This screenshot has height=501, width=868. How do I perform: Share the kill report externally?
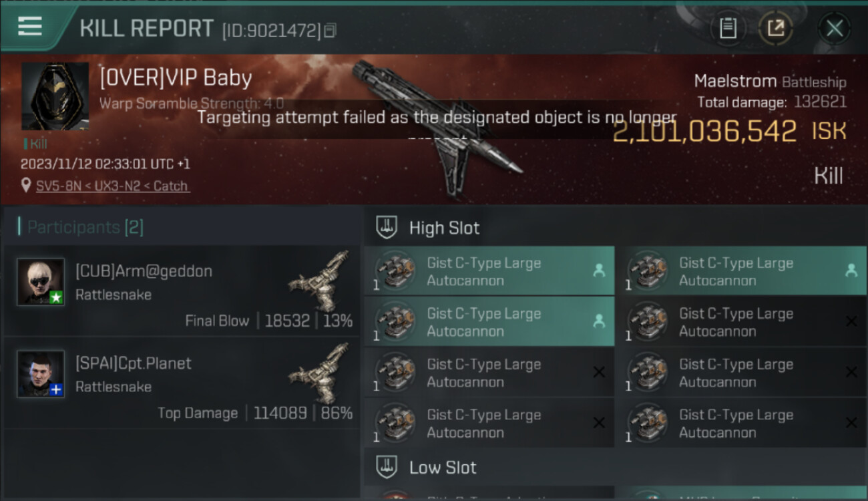[x=775, y=28]
